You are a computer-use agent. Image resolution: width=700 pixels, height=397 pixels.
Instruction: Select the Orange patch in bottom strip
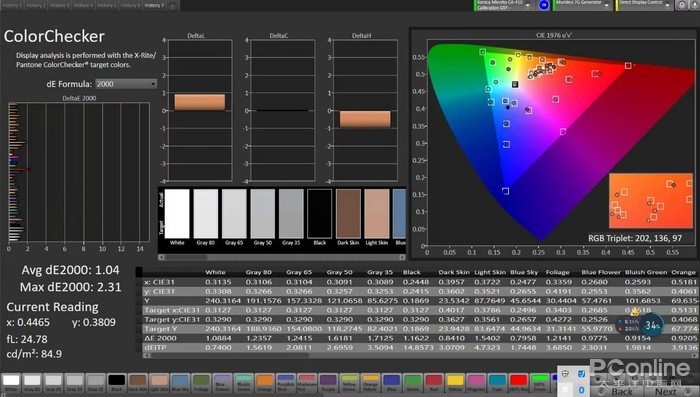click(265, 383)
